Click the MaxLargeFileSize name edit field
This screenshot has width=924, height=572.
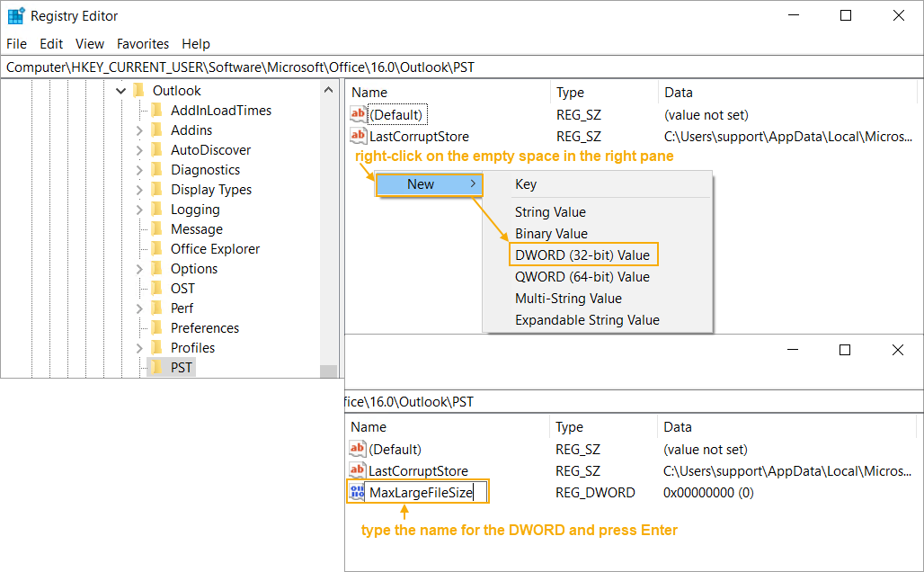click(x=426, y=492)
